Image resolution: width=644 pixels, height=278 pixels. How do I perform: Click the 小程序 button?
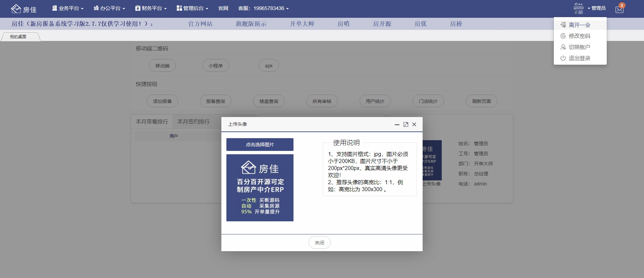(x=216, y=66)
